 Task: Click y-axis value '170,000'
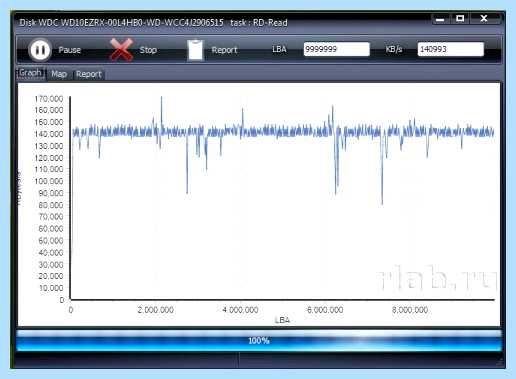(x=49, y=99)
